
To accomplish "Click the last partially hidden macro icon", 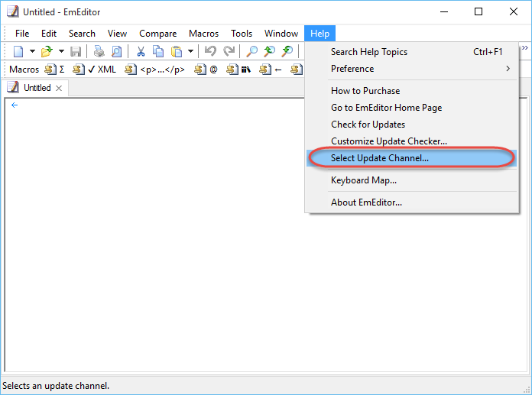I will click(297, 70).
